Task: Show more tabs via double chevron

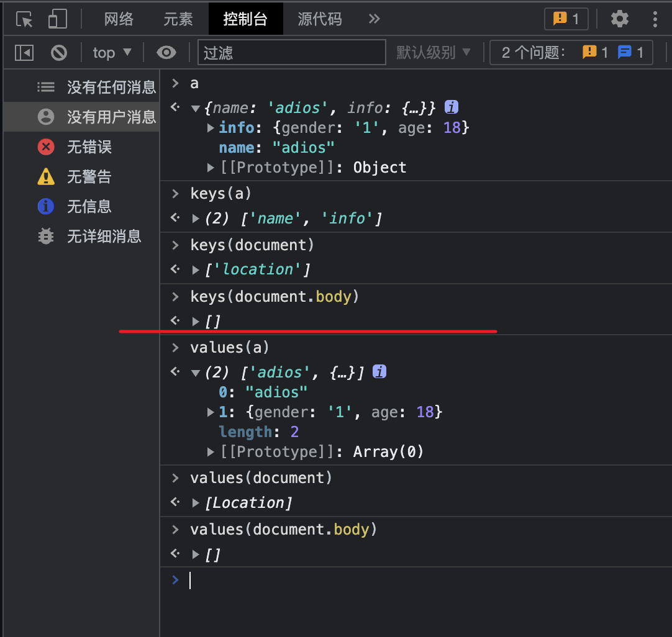Action: coord(374,19)
